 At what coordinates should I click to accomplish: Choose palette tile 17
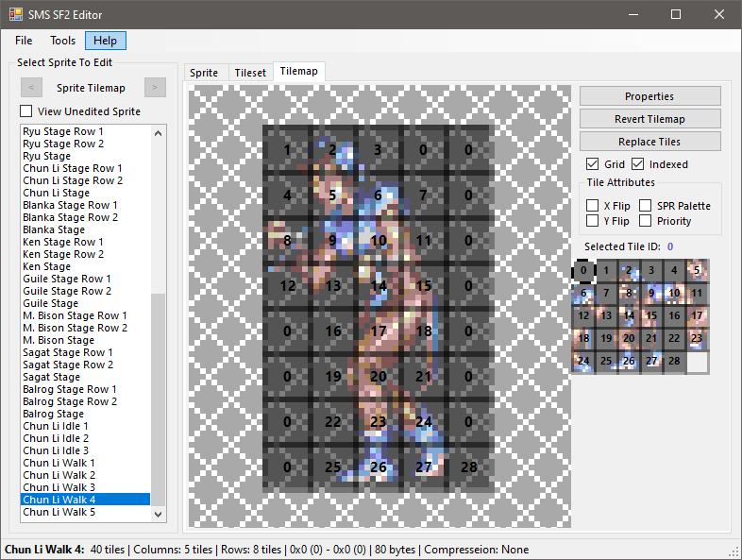point(697,315)
